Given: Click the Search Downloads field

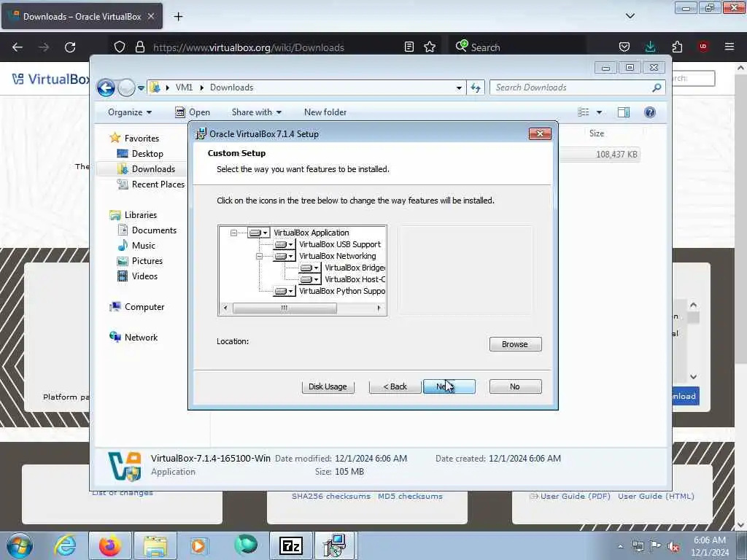Looking at the screenshot, I should pyautogui.click(x=572, y=87).
